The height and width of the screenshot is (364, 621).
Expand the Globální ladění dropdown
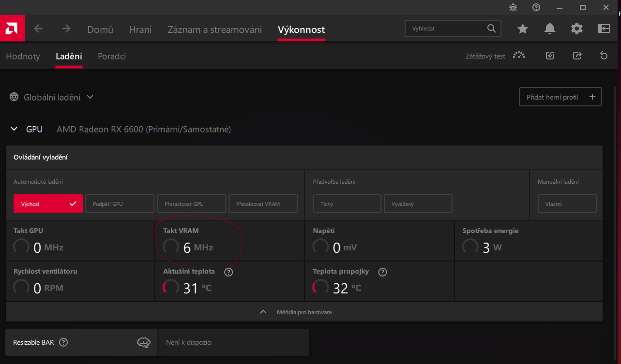pos(90,97)
